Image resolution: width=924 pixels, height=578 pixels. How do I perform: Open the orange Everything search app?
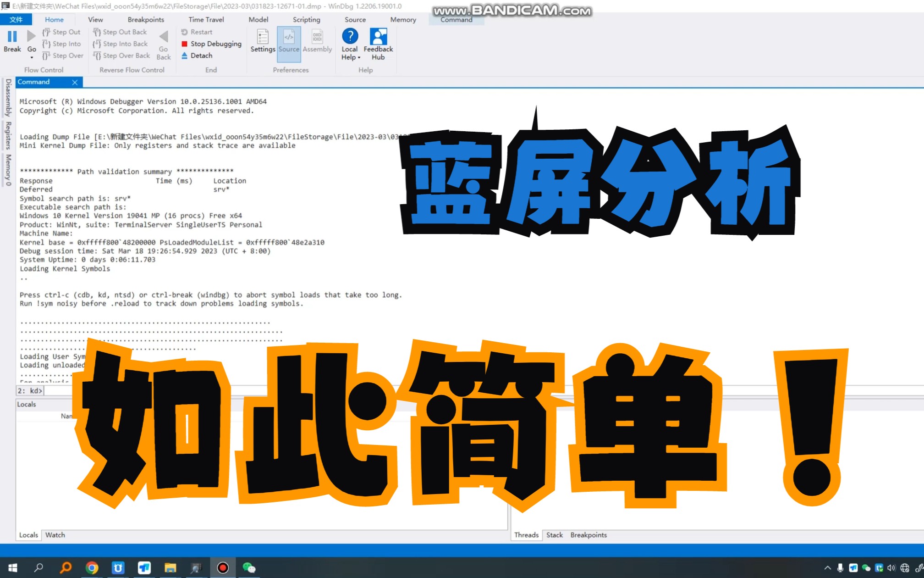[x=66, y=568]
